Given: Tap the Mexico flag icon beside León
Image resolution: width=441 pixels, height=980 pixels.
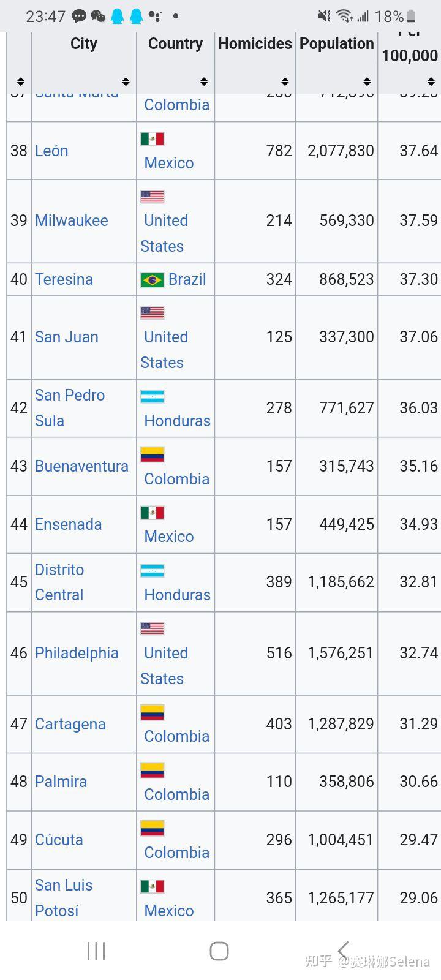Looking at the screenshot, I should pos(153,138).
